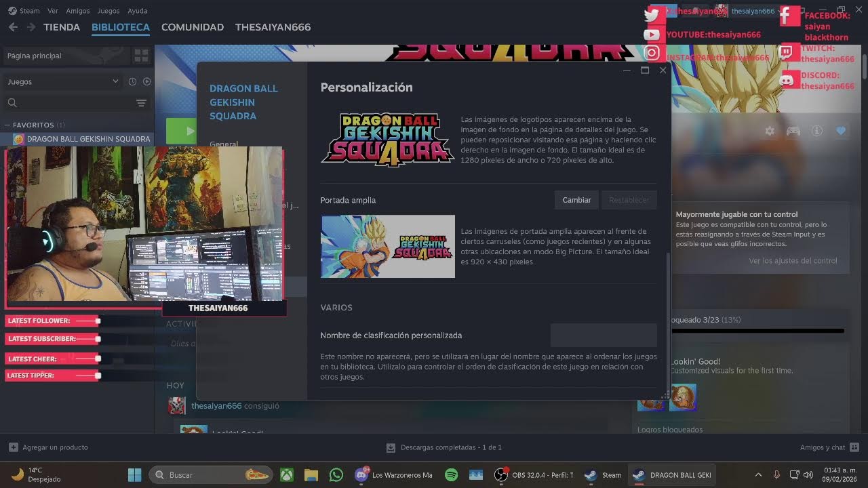This screenshot has height=488, width=868.
Task: Open the Juegos menu in the menu bar
Action: 108,11
